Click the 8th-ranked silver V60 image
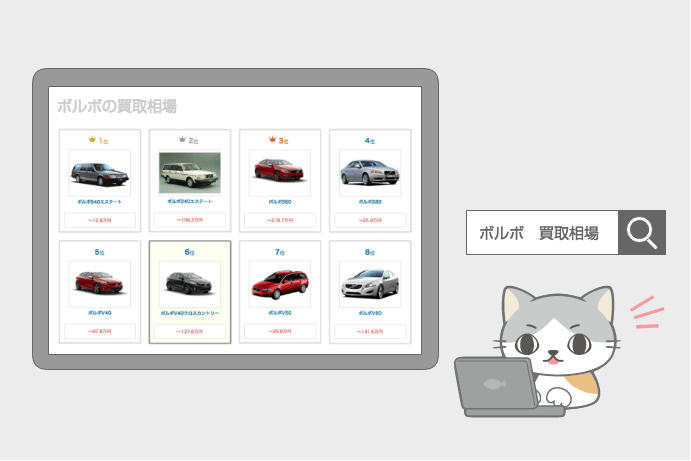Screen dimensions: 691x461 pyautogui.click(x=370, y=284)
